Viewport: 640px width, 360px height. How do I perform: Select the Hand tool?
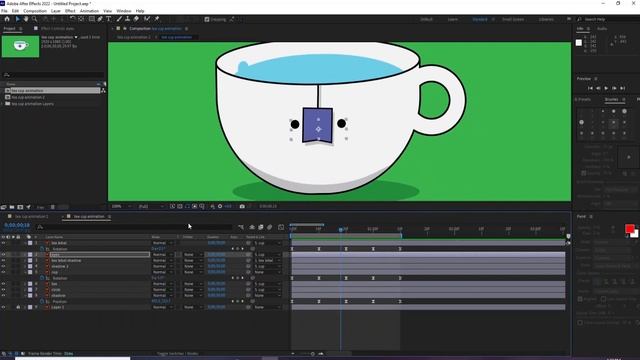click(26, 19)
